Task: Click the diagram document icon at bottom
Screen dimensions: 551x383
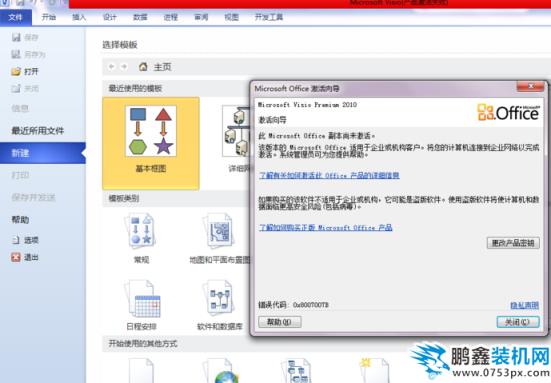Action: pos(297,371)
